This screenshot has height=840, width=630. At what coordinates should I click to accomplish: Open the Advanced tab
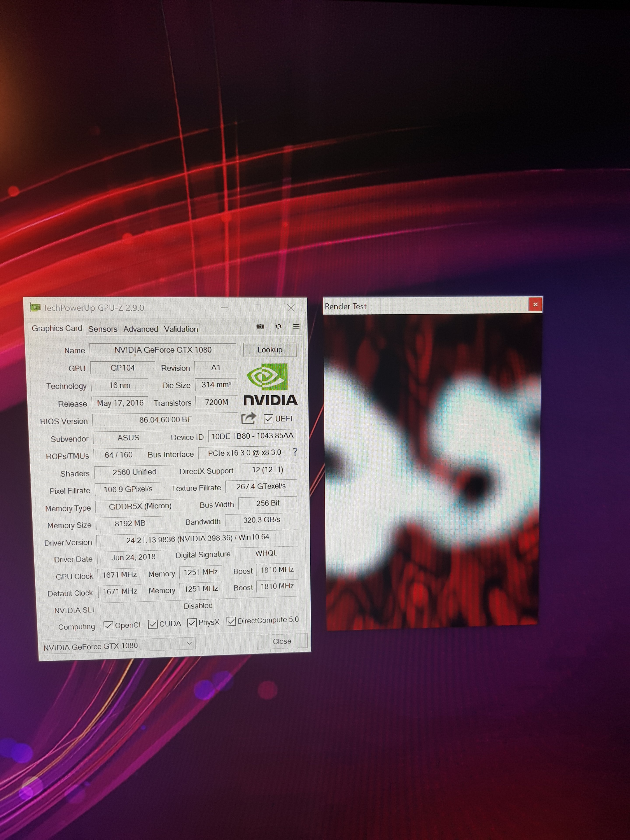[140, 329]
